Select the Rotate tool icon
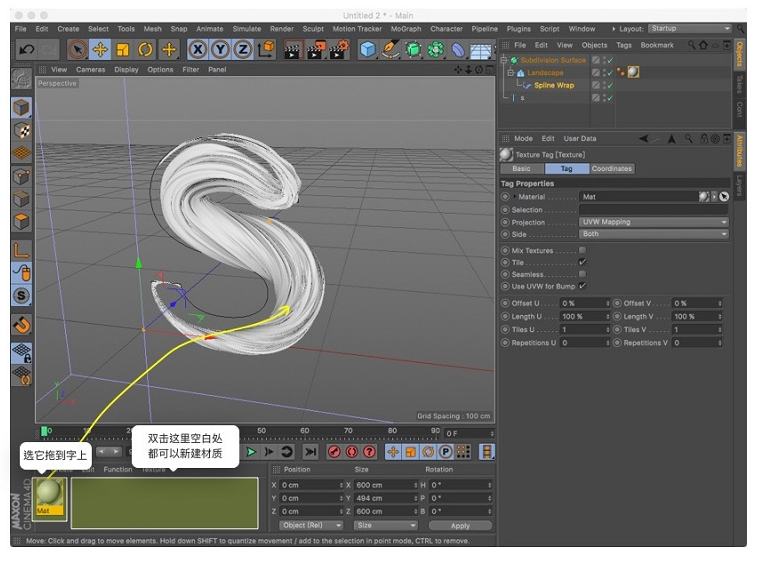760x561 pixels. coord(146,49)
